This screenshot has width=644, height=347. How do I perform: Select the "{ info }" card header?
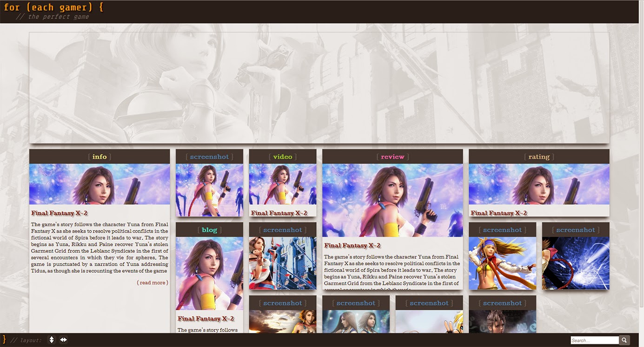(100, 157)
